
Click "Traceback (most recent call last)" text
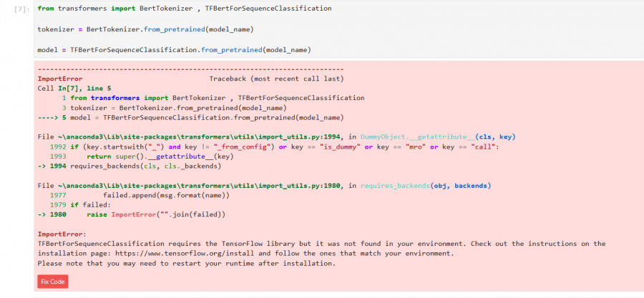(275, 79)
